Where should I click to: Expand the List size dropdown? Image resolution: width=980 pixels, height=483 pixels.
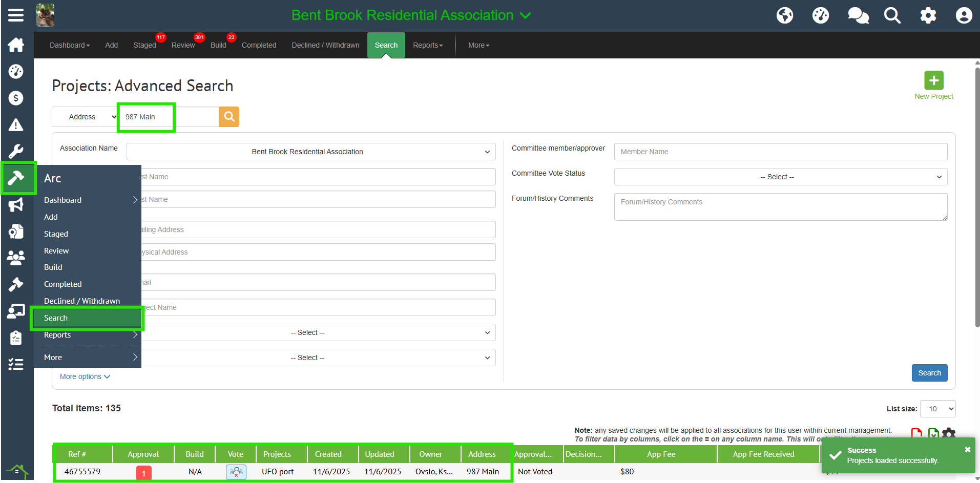pyautogui.click(x=937, y=409)
